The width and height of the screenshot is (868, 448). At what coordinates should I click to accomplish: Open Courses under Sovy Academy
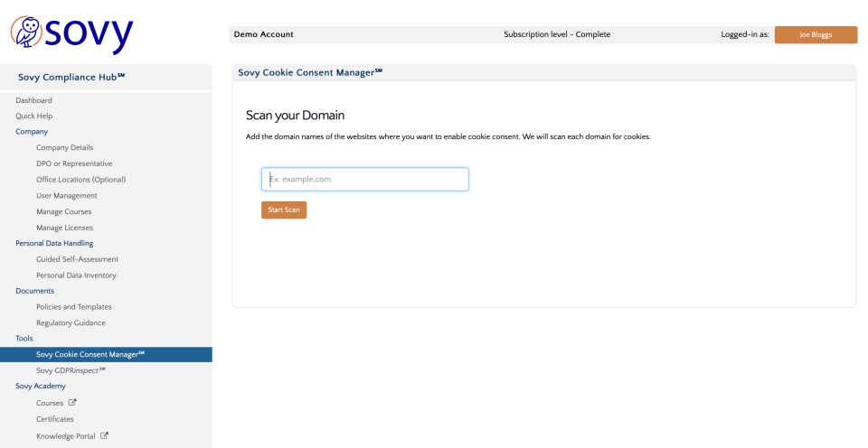click(x=50, y=403)
